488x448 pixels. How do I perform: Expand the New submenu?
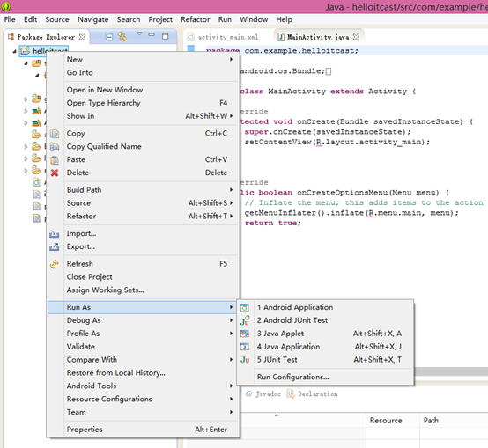coord(144,59)
